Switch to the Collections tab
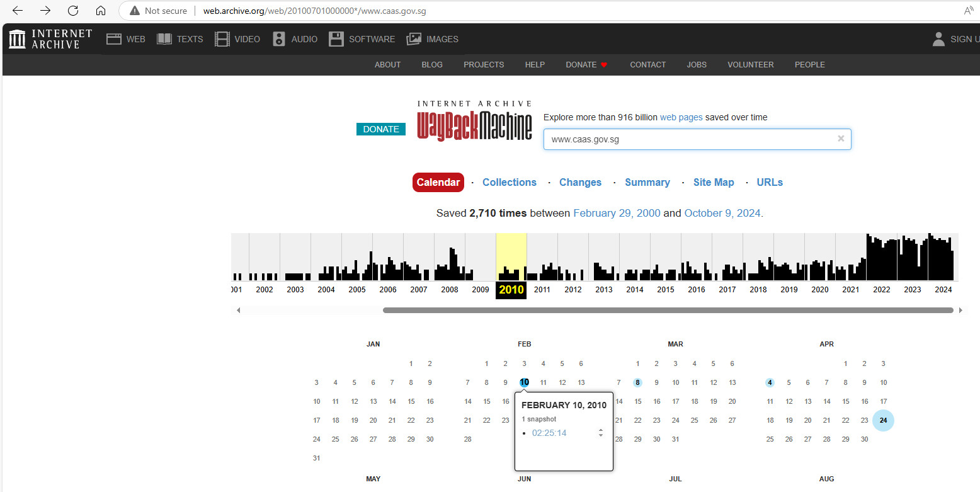 510,182
